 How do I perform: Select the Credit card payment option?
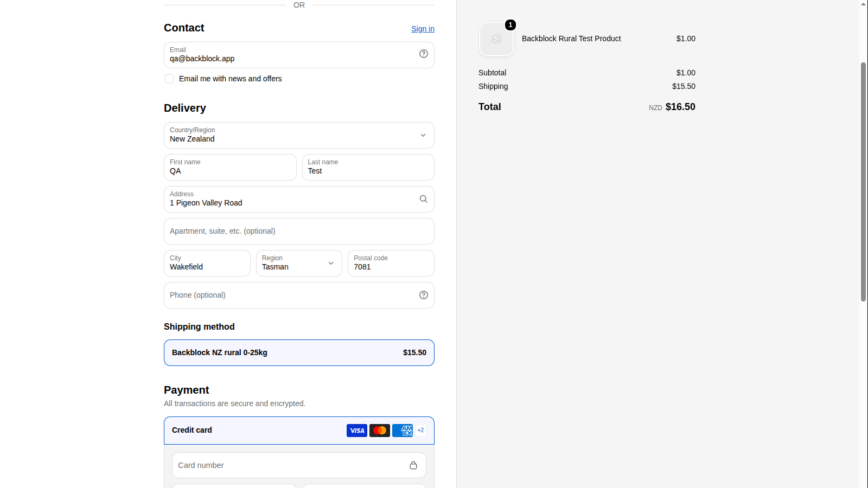coord(299,431)
